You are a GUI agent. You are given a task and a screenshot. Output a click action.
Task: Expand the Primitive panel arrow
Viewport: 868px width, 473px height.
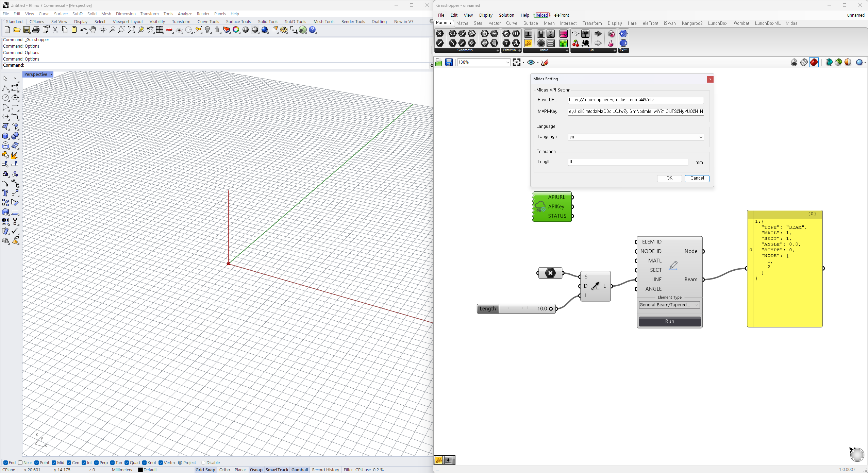click(519, 50)
